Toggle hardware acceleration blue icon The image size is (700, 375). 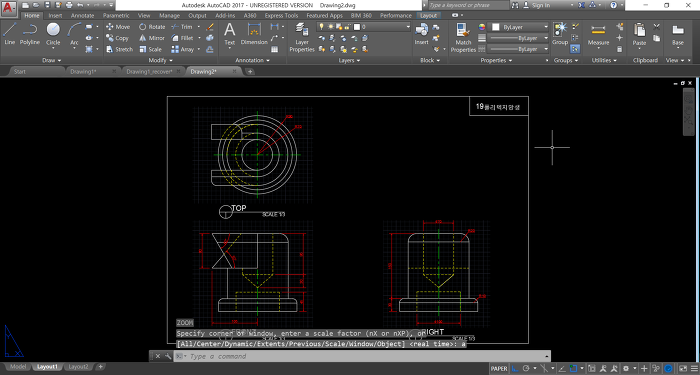668,369
